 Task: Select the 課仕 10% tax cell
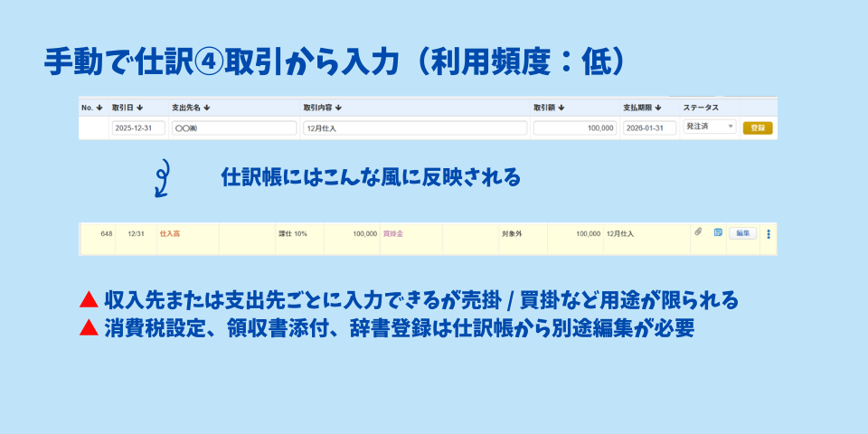pyautogui.click(x=299, y=239)
